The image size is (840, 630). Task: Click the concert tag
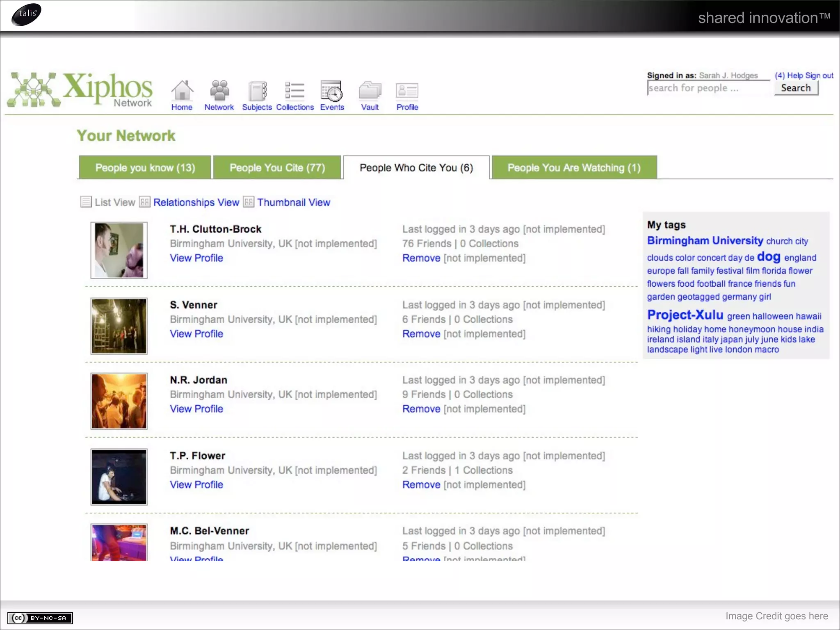pos(711,258)
